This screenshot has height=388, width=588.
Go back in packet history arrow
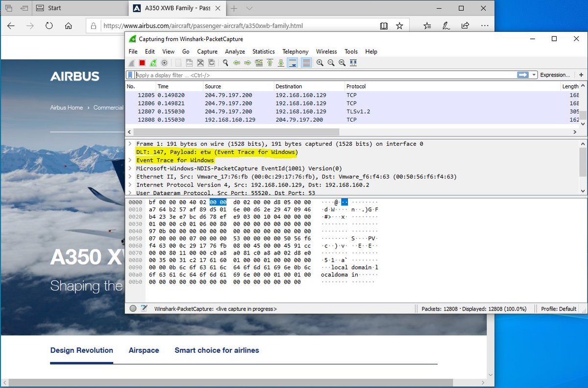(x=237, y=63)
